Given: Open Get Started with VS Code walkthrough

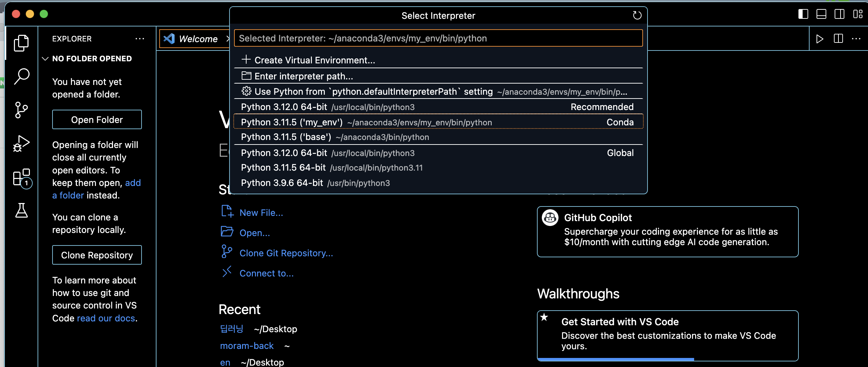Looking at the screenshot, I should click(x=668, y=336).
